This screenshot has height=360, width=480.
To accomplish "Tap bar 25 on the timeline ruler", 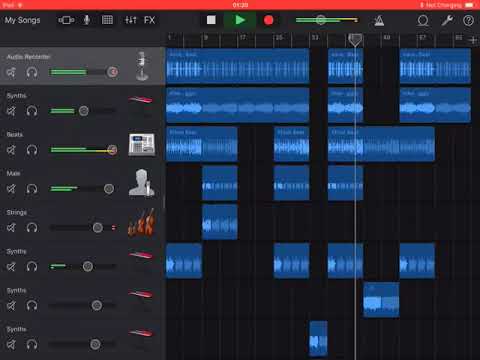I will pyautogui.click(x=279, y=37).
